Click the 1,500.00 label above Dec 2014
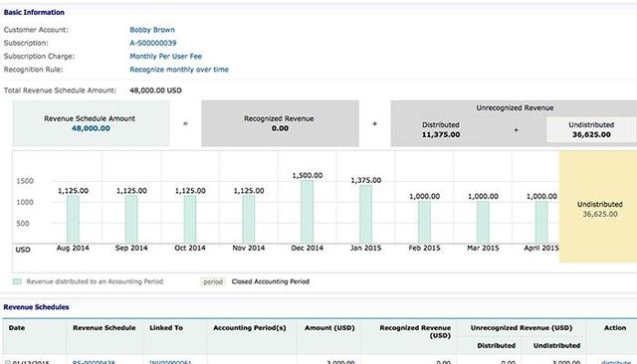This screenshot has width=637, height=364. click(308, 176)
